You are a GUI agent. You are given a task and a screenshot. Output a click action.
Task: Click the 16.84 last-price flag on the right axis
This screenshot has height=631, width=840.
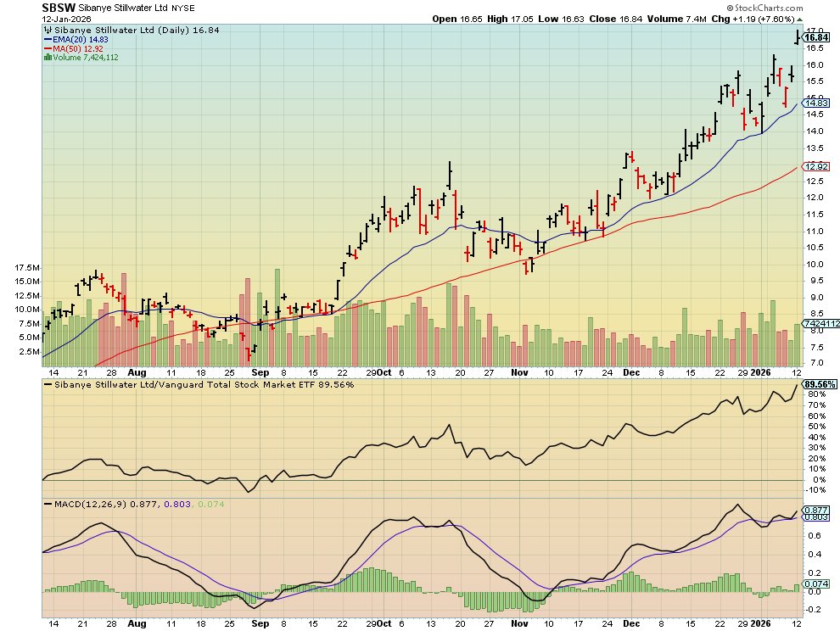pyautogui.click(x=816, y=37)
